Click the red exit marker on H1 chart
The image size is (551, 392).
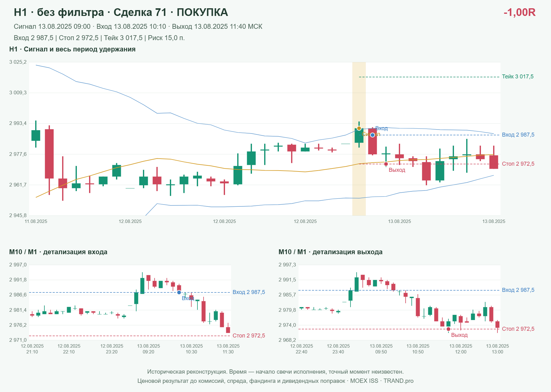pos(386,164)
